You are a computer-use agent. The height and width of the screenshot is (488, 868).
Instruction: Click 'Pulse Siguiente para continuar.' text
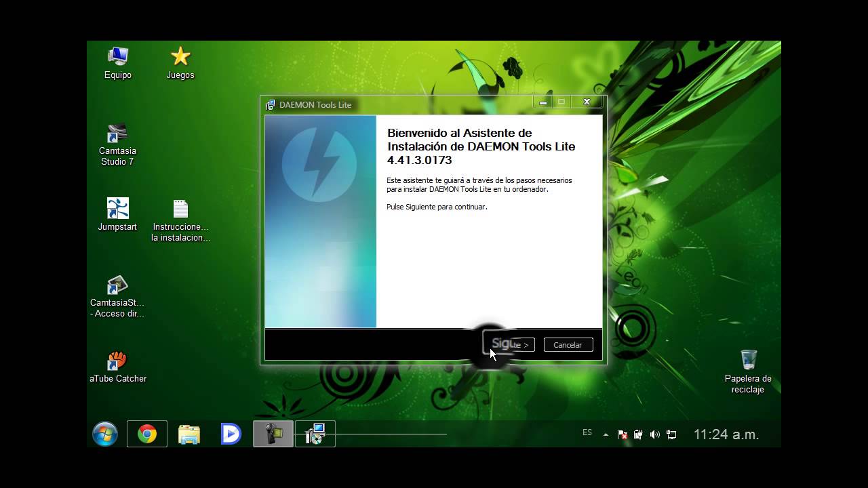(x=437, y=207)
